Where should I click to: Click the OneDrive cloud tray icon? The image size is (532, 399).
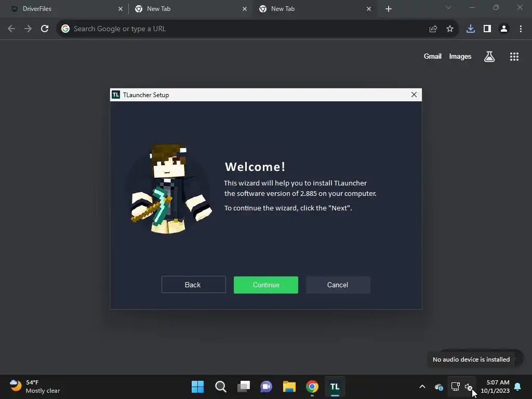(438, 387)
